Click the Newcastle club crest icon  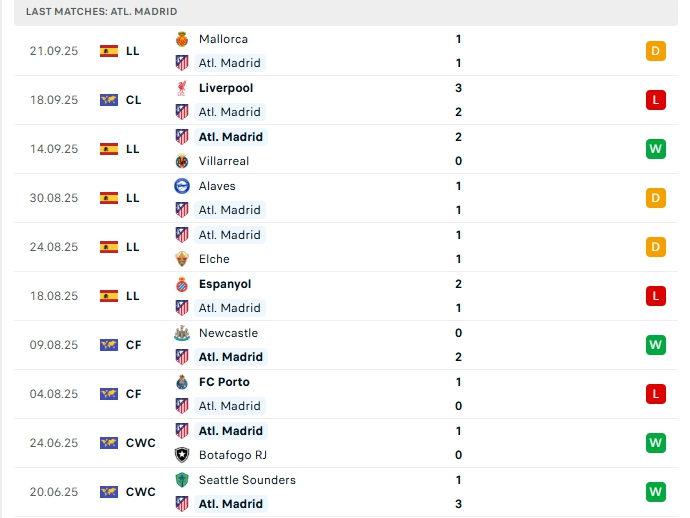[x=182, y=333]
